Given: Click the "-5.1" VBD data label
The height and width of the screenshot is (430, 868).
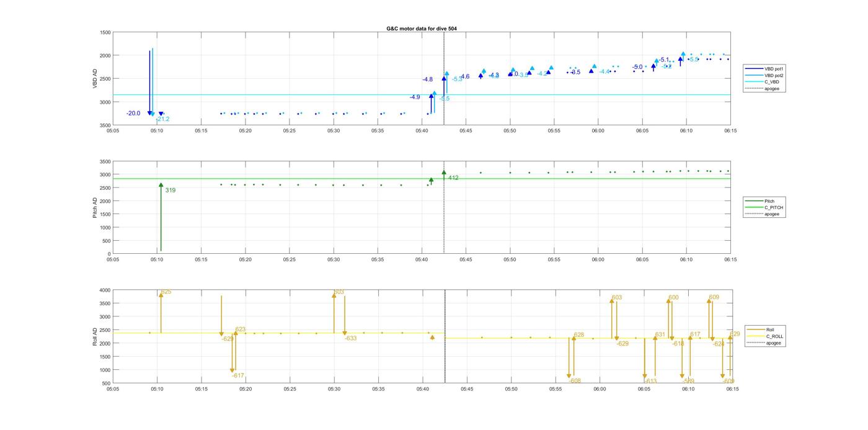Looking at the screenshot, I should click(664, 60).
